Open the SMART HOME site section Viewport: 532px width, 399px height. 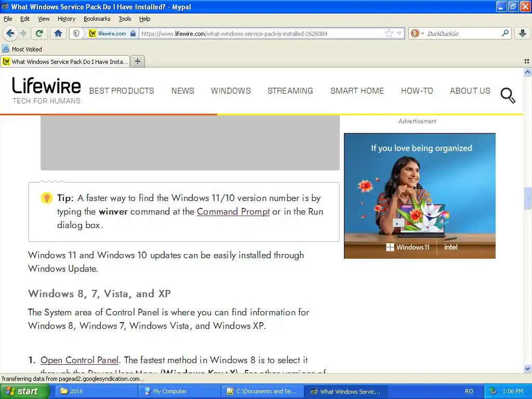(357, 91)
